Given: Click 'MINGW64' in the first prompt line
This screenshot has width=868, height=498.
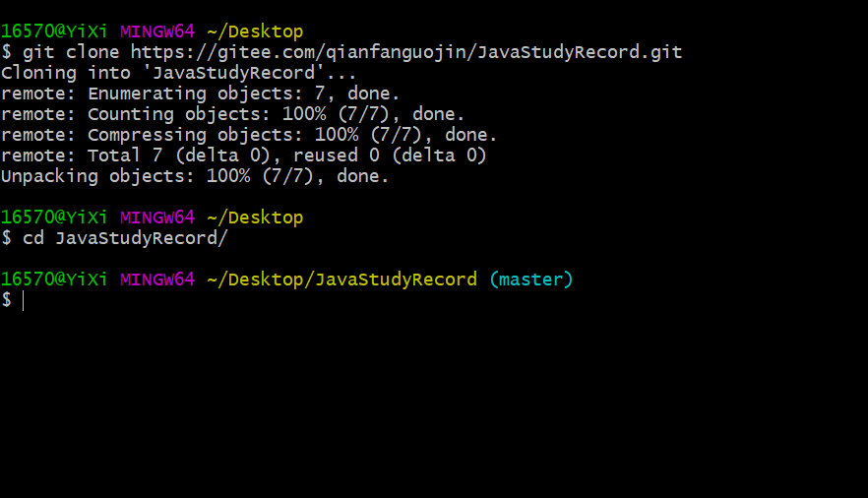Looking at the screenshot, I should click(x=157, y=31).
